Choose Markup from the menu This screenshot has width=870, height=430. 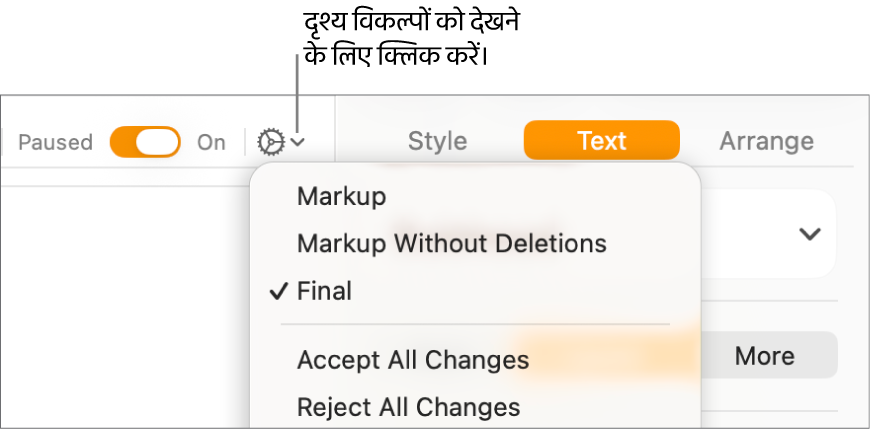click(341, 196)
